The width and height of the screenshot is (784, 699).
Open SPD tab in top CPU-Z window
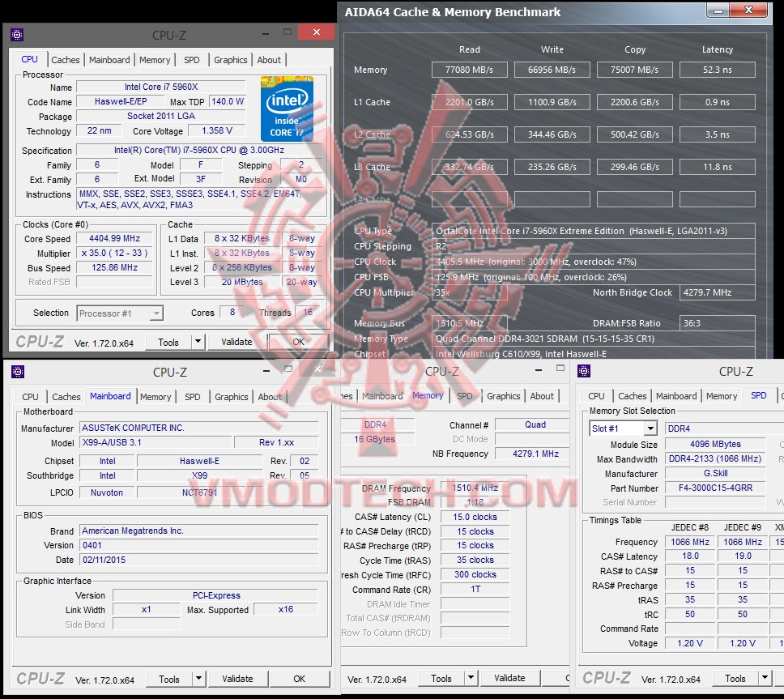tap(191, 60)
